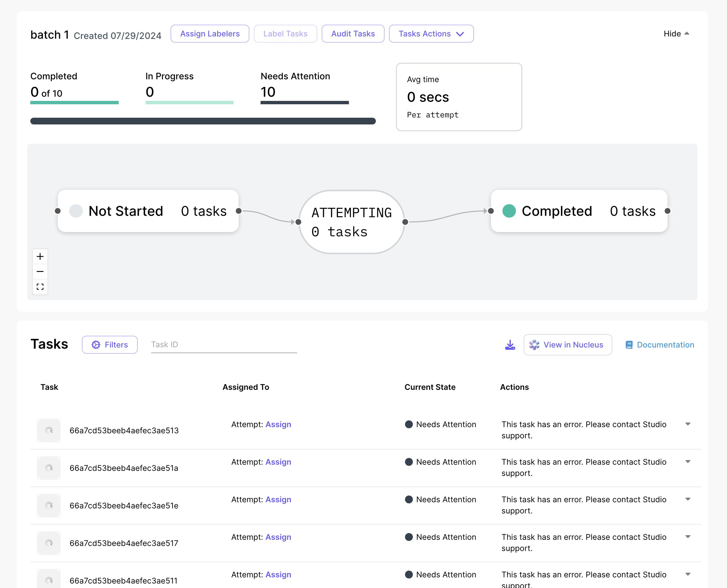Click the flow diagram zoom-out minus icon
The image size is (727, 588).
(40, 272)
